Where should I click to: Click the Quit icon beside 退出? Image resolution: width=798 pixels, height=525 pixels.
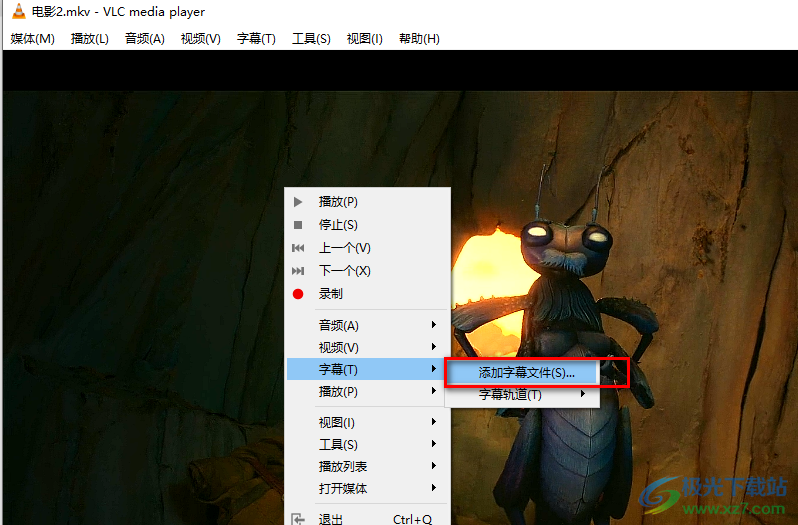[x=298, y=519]
